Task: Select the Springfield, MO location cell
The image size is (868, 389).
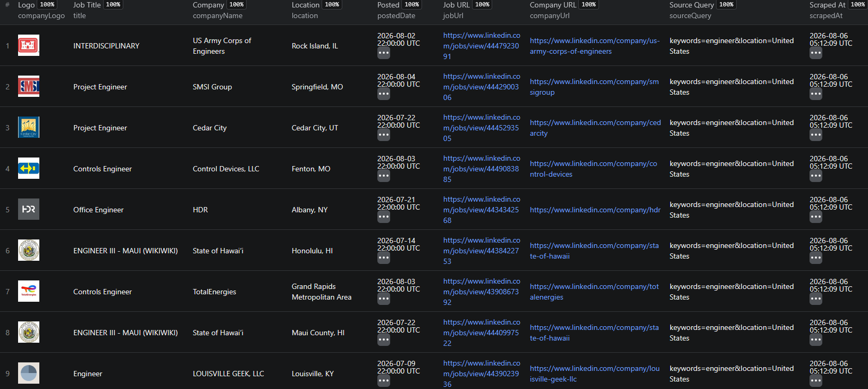Action: pyautogui.click(x=317, y=87)
